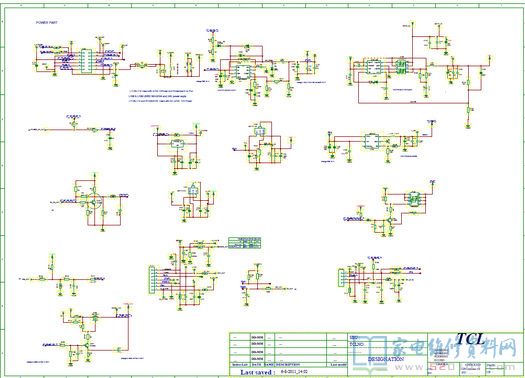Click the TCL logo in title block

(471, 339)
